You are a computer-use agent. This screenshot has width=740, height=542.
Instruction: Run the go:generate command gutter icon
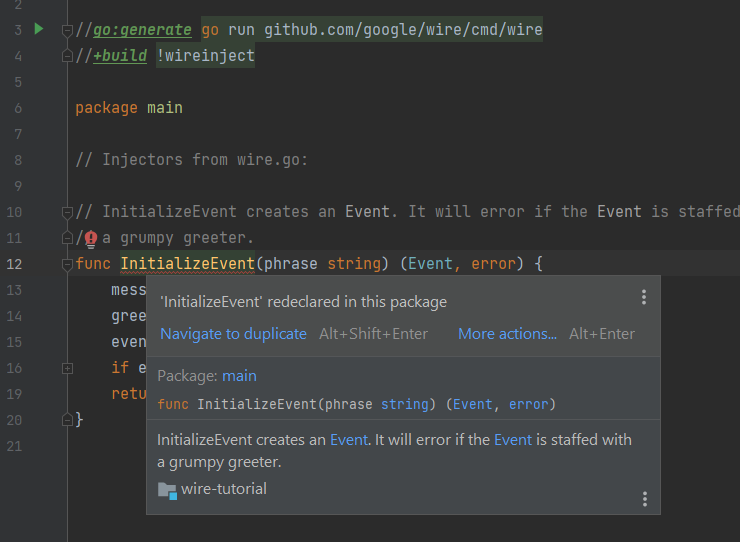pyautogui.click(x=39, y=29)
